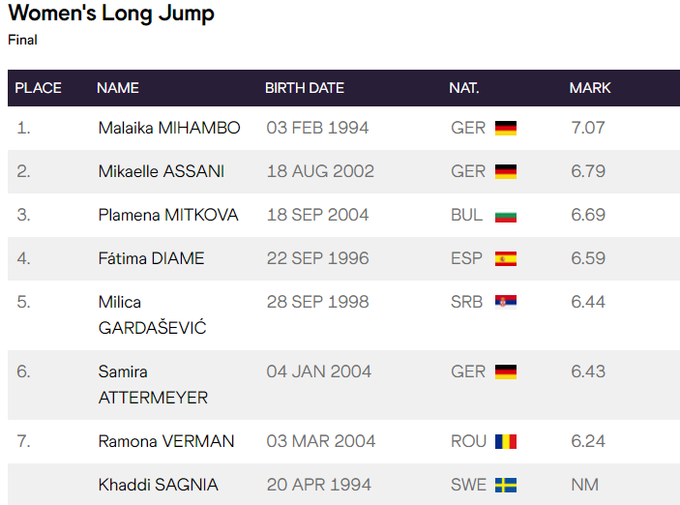This screenshot has height=505, width=680.
Task: Click the BIRTH DATE column header
Action: pos(305,88)
